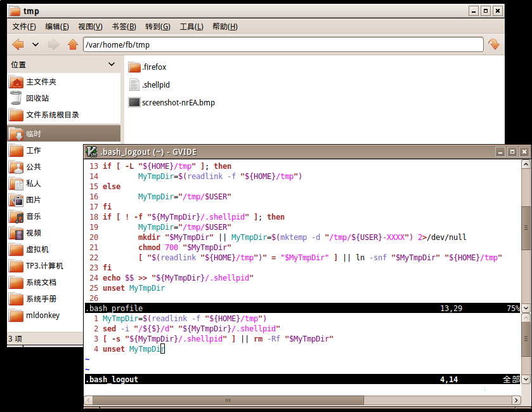532x412 pixels.
Task: Open the 转到(G) menu
Action: click(x=158, y=27)
